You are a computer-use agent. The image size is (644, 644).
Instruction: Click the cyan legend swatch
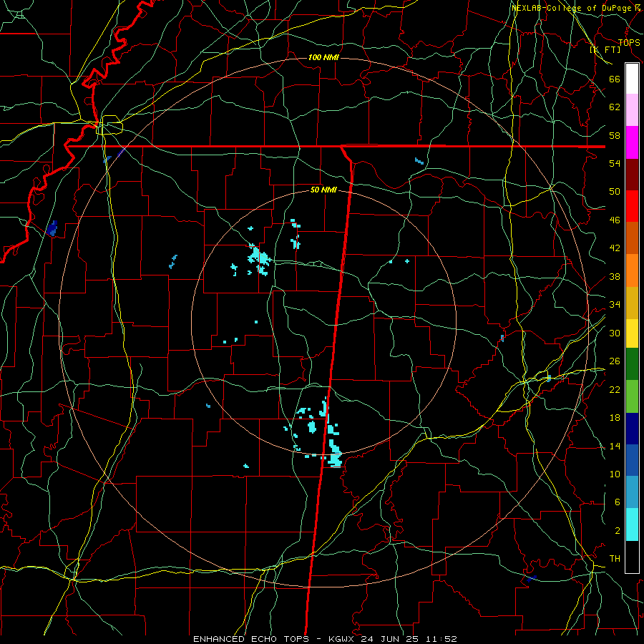[632, 525]
